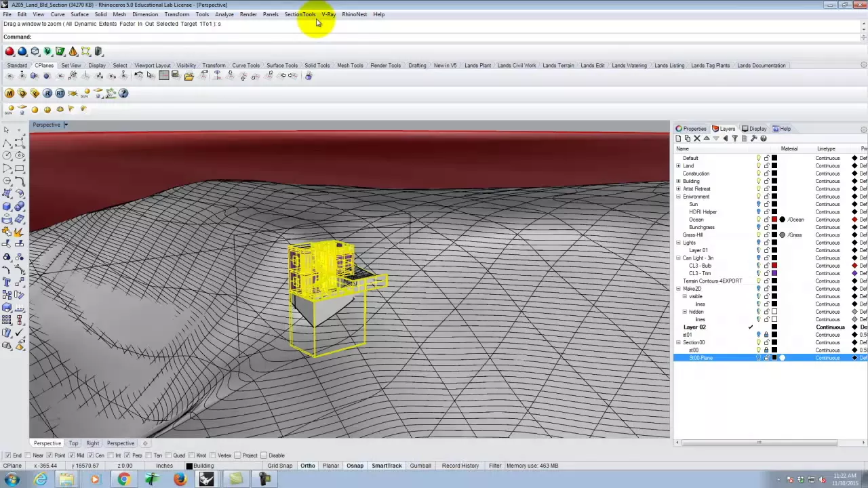Click the open folder icon in CPlanes toolbar
The image size is (868, 488).
click(189, 76)
